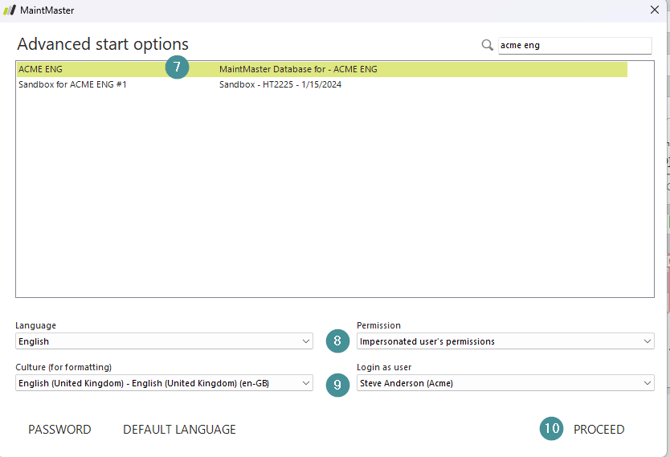The image size is (670, 457).
Task: Click the PASSWORD button
Action: 60,429
